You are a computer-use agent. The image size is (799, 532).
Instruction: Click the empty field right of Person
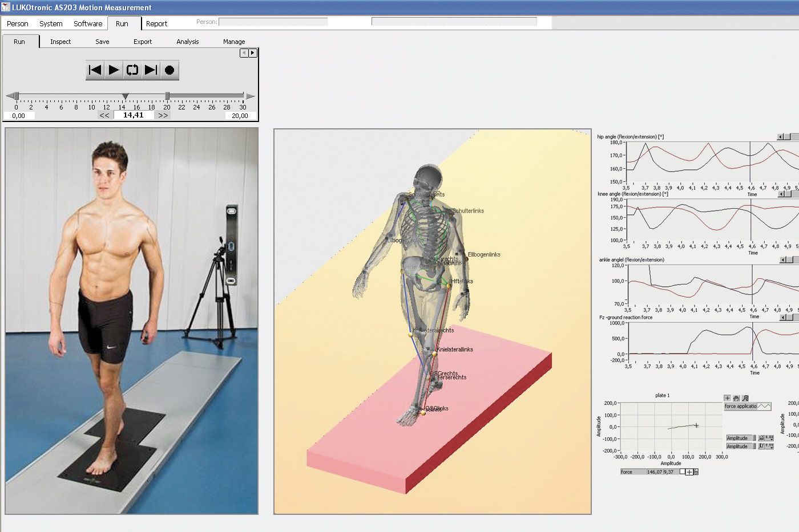click(454, 22)
